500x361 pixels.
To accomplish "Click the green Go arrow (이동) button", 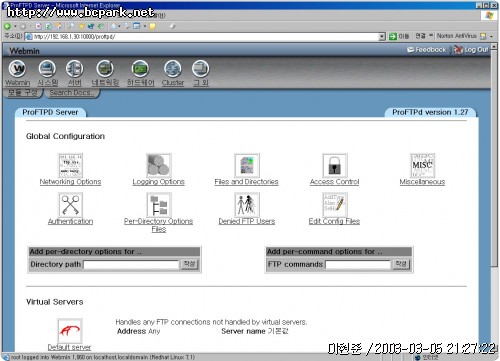I will [x=393, y=36].
